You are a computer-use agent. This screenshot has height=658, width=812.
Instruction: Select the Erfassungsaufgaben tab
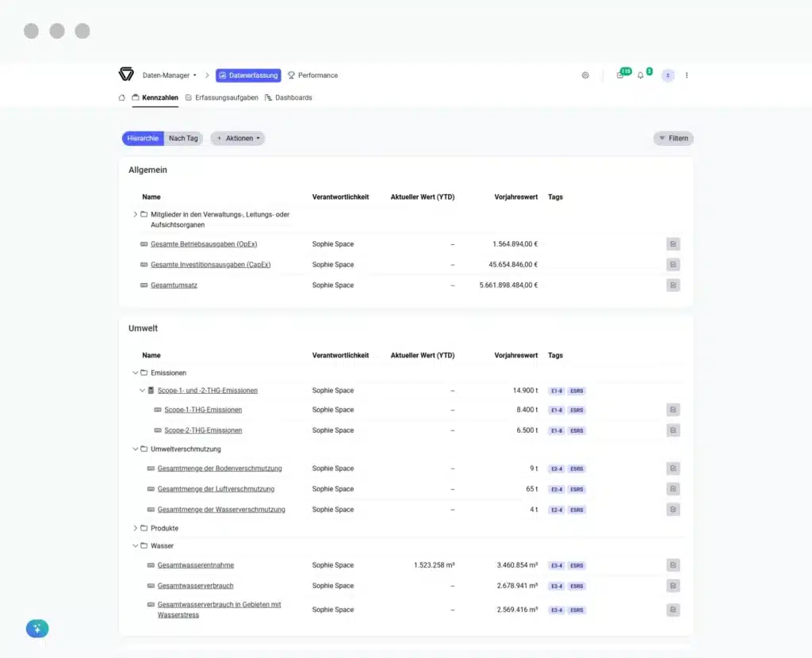(x=222, y=98)
